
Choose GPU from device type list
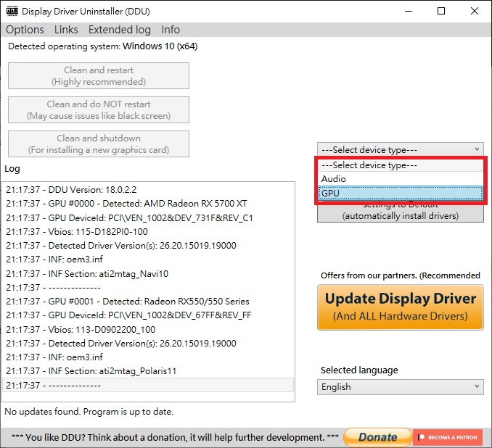401,193
